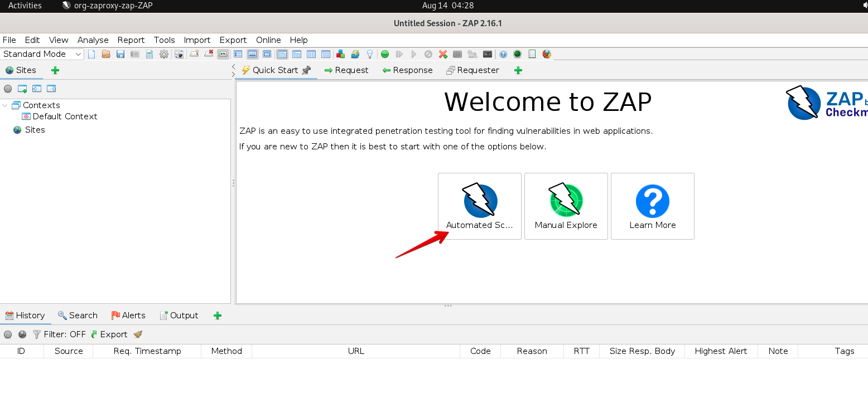Open Options via the gear icon
868x403 pixels.
click(164, 54)
